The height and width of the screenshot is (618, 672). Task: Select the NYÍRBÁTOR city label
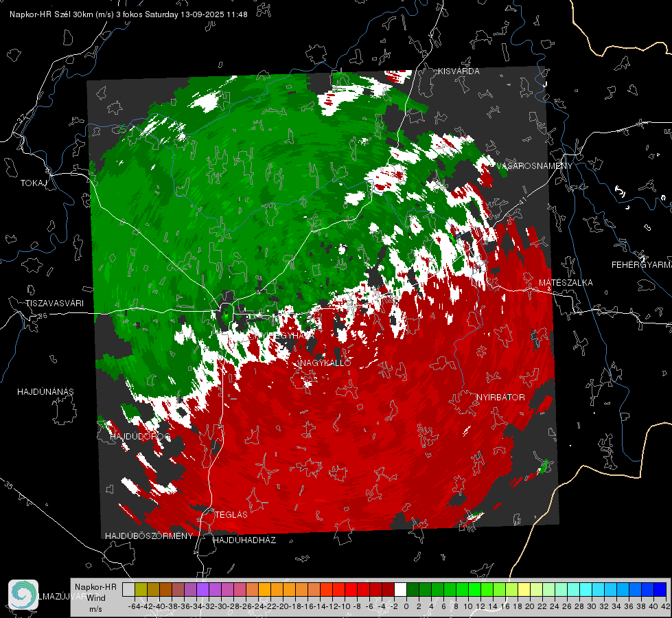point(500,398)
